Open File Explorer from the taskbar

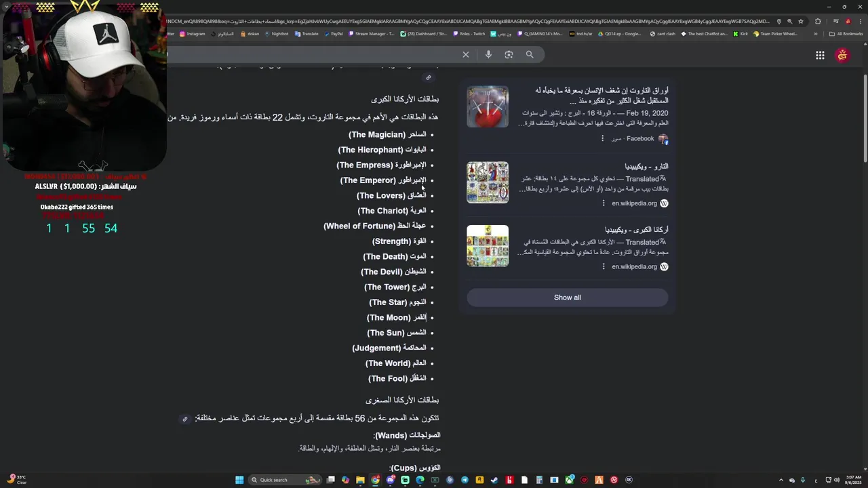click(360, 480)
